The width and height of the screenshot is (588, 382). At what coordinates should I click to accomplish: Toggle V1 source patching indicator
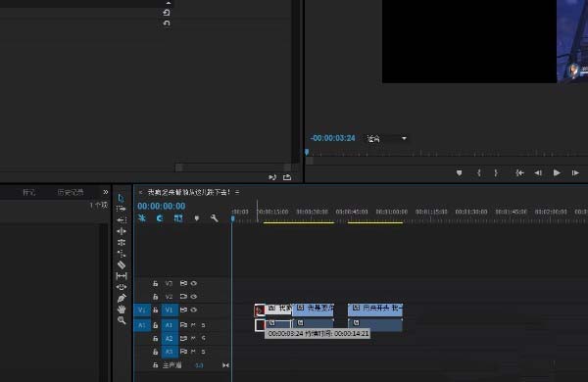coord(142,310)
